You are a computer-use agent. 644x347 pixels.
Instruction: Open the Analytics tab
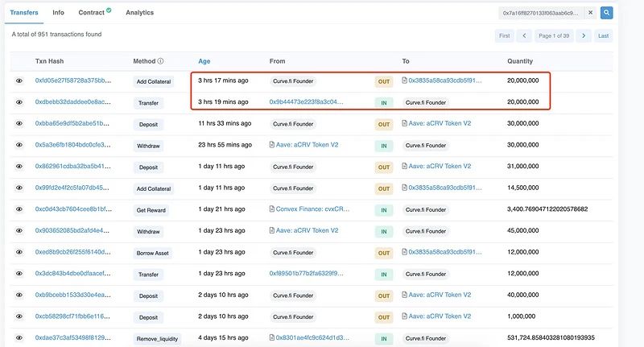[139, 13]
